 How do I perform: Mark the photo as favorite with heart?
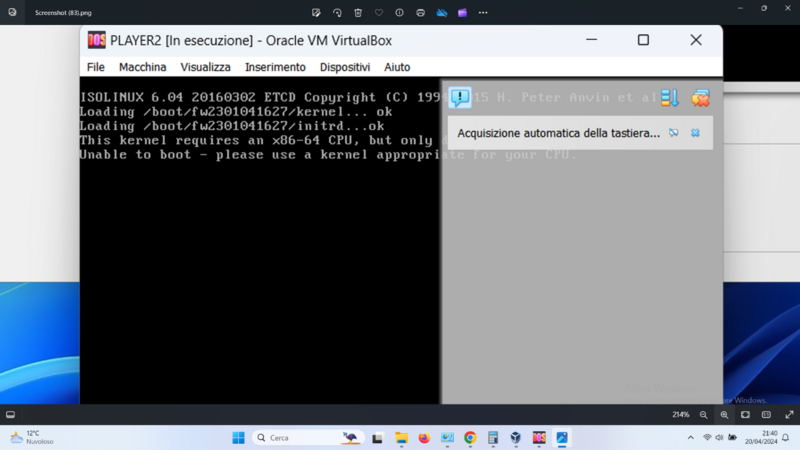click(379, 13)
